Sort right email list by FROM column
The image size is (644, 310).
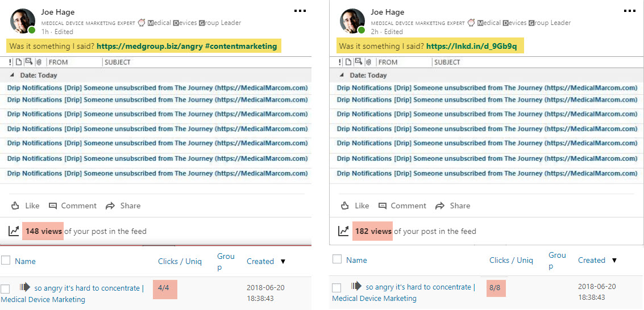pyautogui.click(x=388, y=62)
